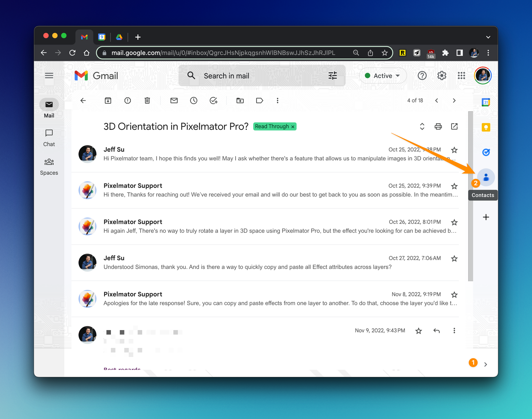532x419 pixels.
Task: Open Google Calendar side panel
Action: tap(486, 102)
